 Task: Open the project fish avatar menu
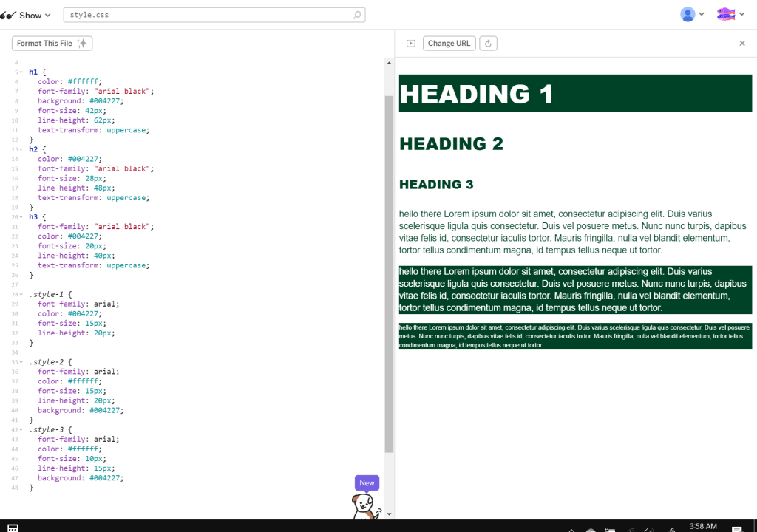[x=730, y=14]
